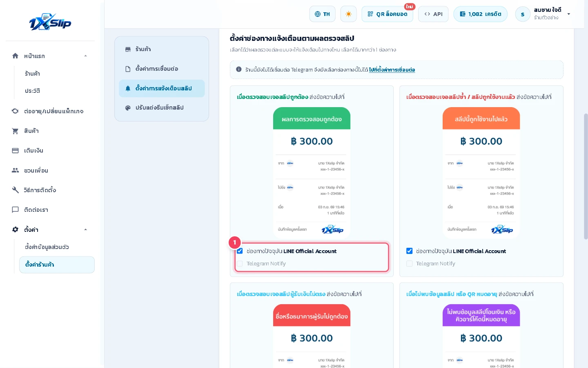Viewport: 588px width, 368px height.
Task: Click the shopping cart icon beside สินค้า
Action: [15, 131]
